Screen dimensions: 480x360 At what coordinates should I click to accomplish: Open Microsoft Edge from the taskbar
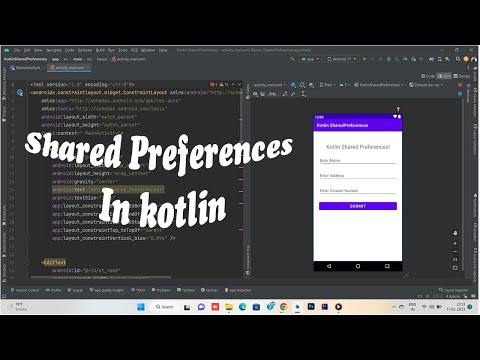[x=242, y=307]
